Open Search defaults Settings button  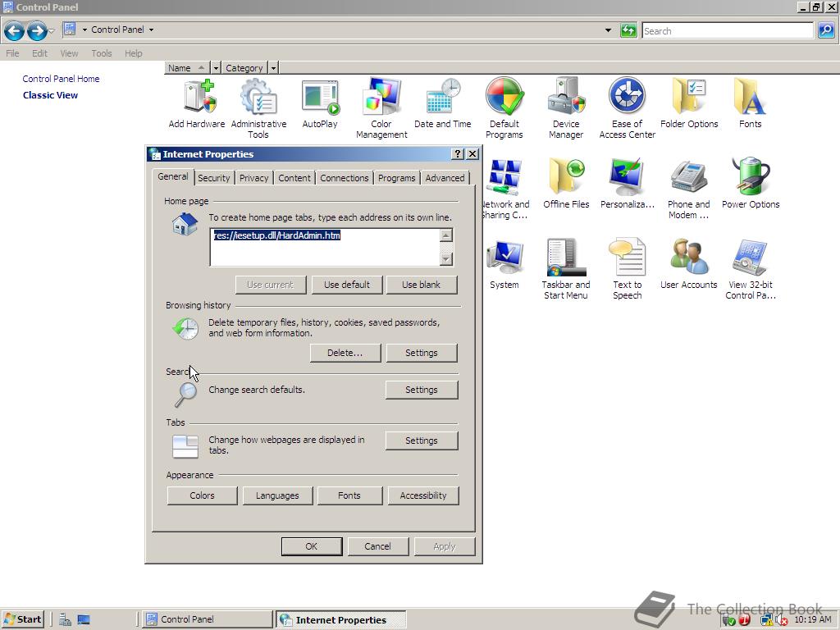coord(422,390)
